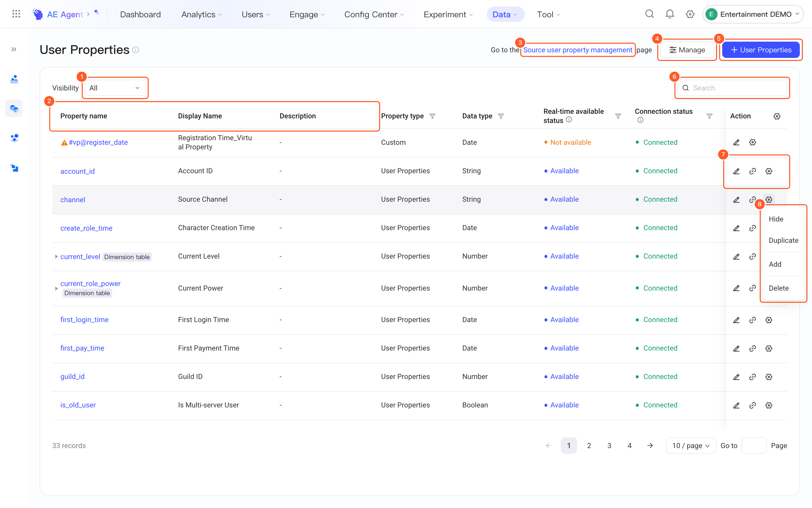Open notifications bell icon

(670, 14)
